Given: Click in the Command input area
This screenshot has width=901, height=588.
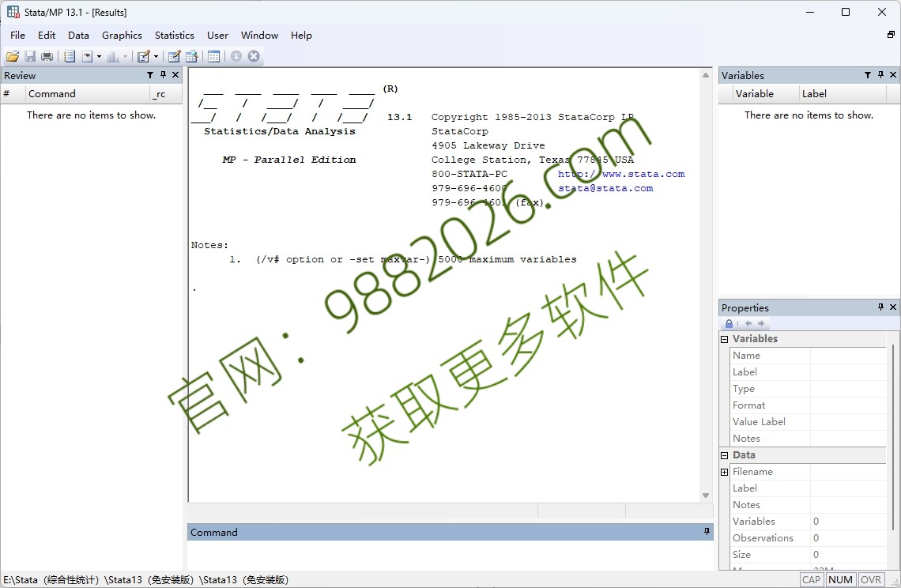Looking at the screenshot, I should click(450, 555).
